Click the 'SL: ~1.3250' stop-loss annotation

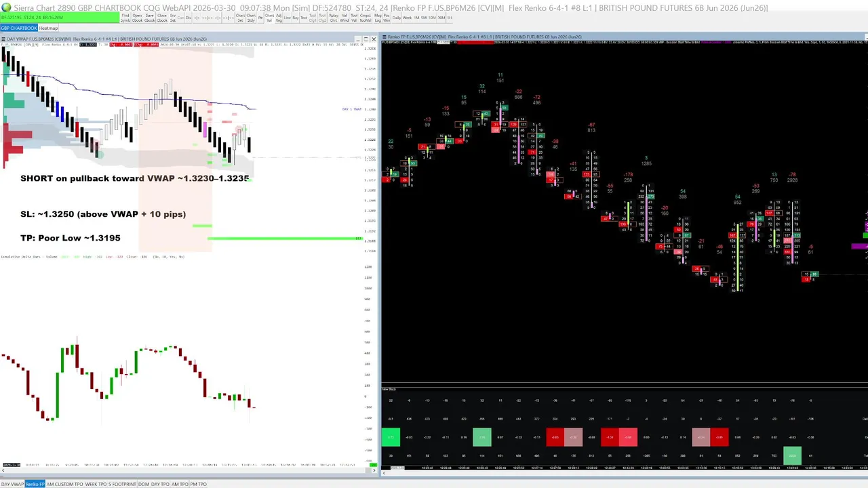[103, 214]
